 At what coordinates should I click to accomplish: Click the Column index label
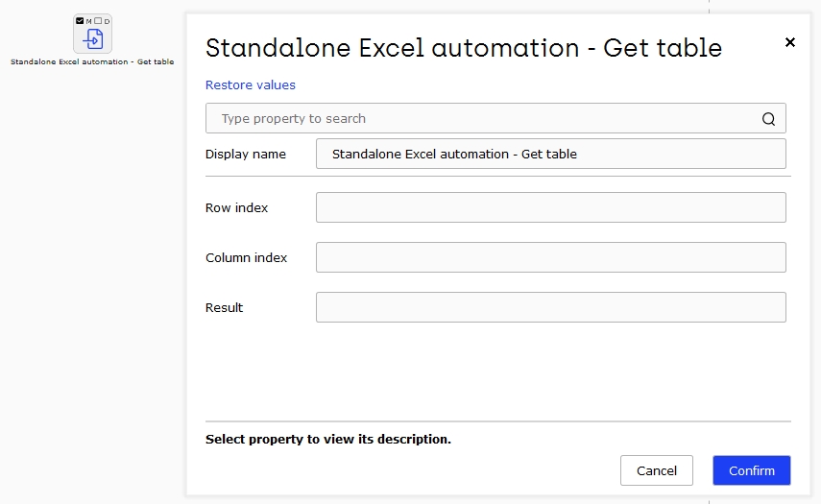(x=246, y=257)
